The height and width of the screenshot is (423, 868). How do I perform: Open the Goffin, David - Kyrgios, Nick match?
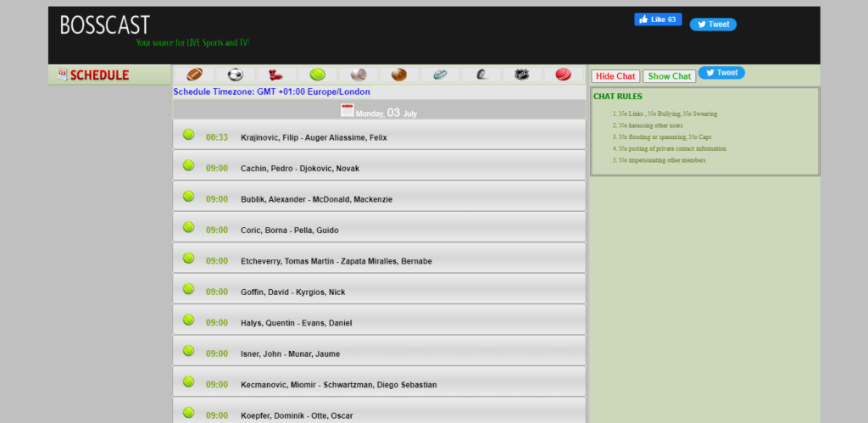(x=292, y=292)
